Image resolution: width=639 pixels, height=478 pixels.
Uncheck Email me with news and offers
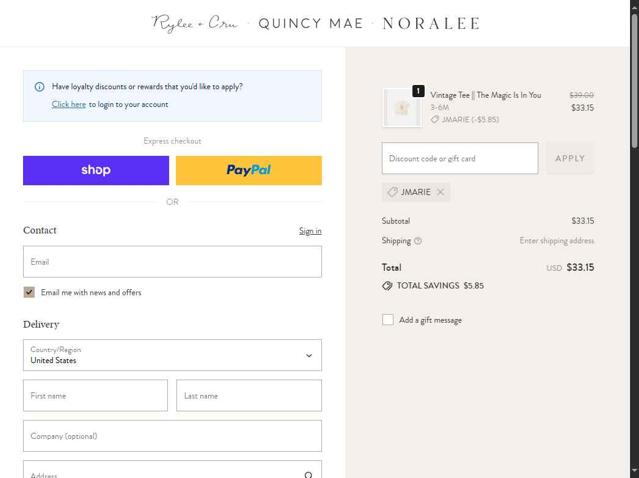coord(29,292)
